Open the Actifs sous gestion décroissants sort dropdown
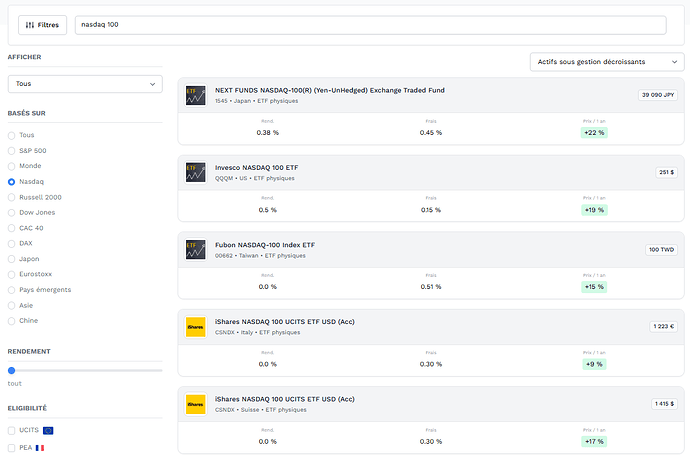The height and width of the screenshot is (462, 690). tap(607, 62)
